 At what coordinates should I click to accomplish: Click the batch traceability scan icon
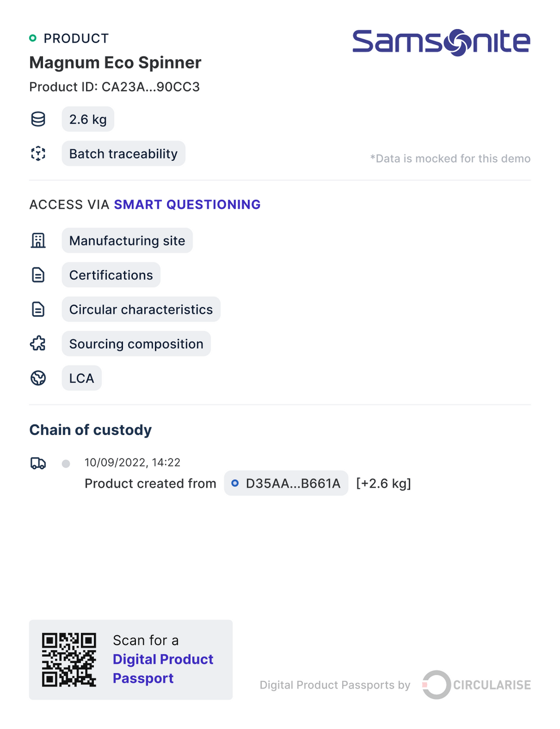tap(38, 153)
